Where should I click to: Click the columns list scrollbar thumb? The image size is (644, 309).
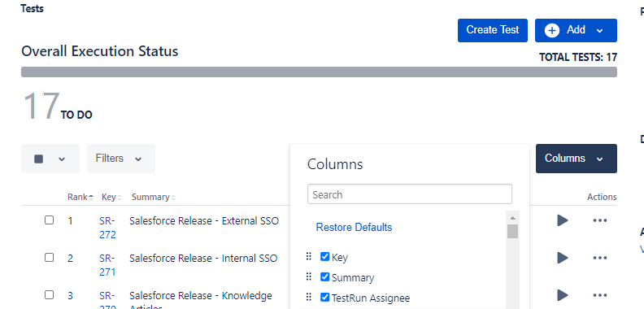[512, 231]
